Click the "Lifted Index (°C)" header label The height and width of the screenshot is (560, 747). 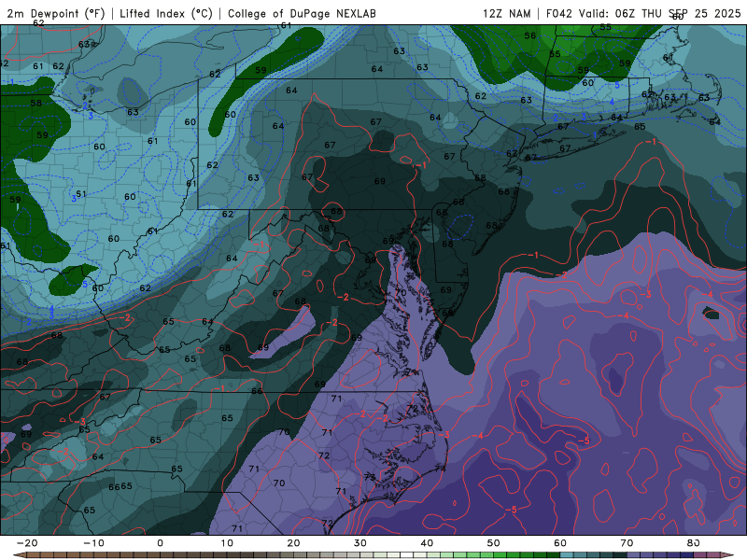(x=166, y=13)
